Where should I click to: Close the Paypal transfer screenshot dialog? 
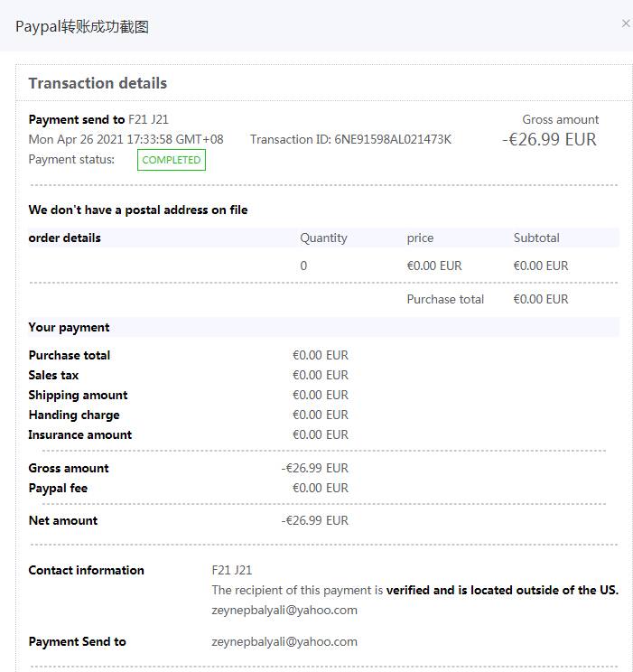[626, 23]
